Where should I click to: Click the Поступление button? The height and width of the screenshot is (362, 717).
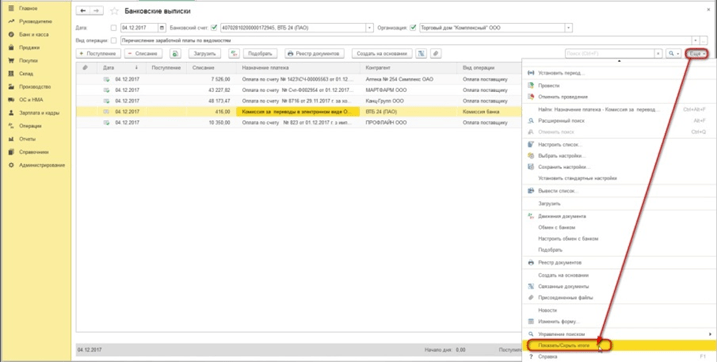point(98,53)
